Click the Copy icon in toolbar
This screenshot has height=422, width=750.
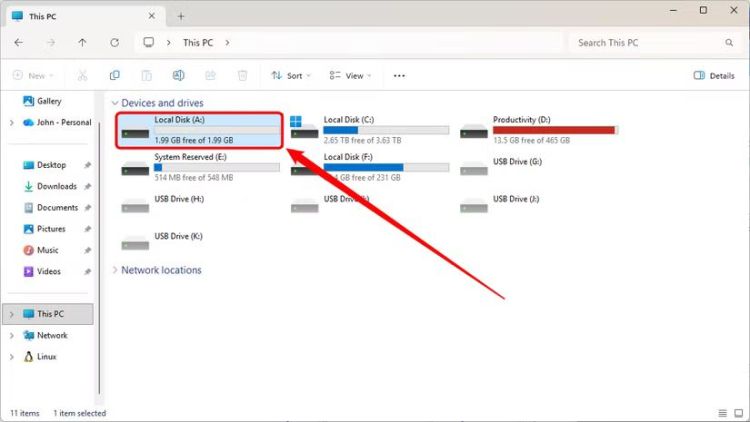coord(115,75)
